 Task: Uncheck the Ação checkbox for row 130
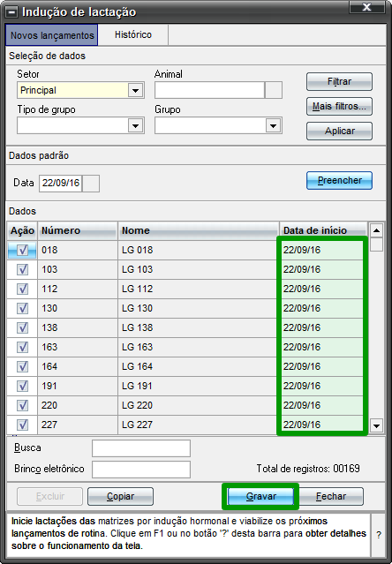22,308
